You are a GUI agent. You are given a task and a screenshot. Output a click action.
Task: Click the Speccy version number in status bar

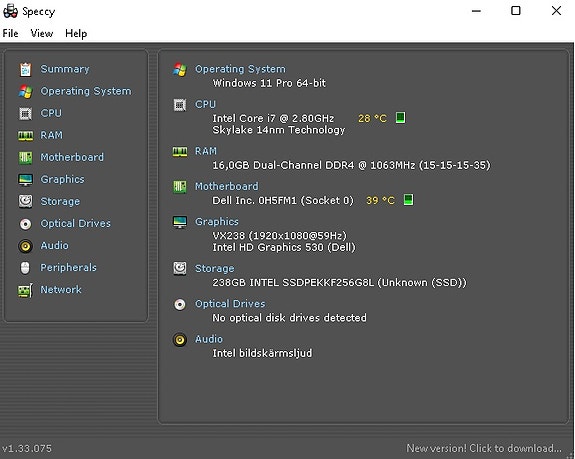coord(27,448)
